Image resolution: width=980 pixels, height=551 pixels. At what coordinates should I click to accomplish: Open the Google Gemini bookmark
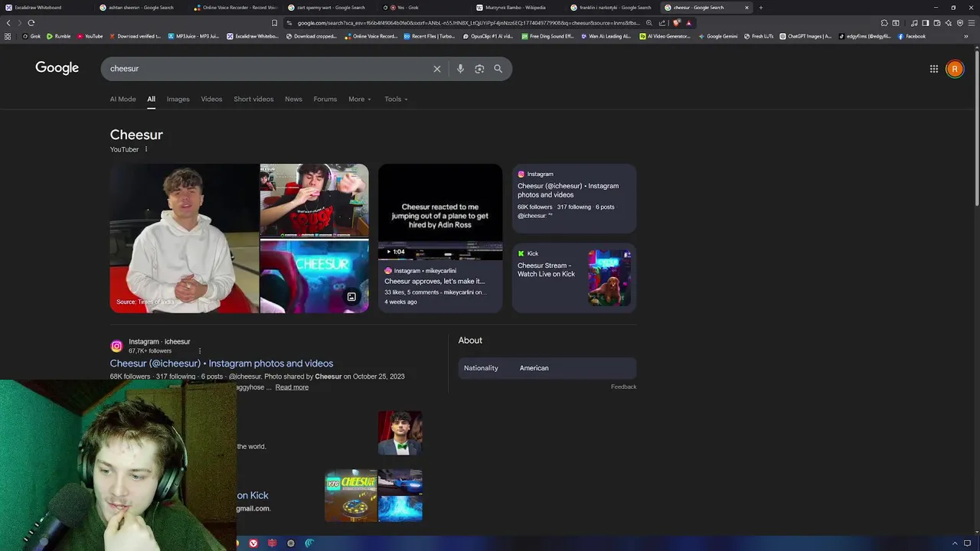coord(718,36)
